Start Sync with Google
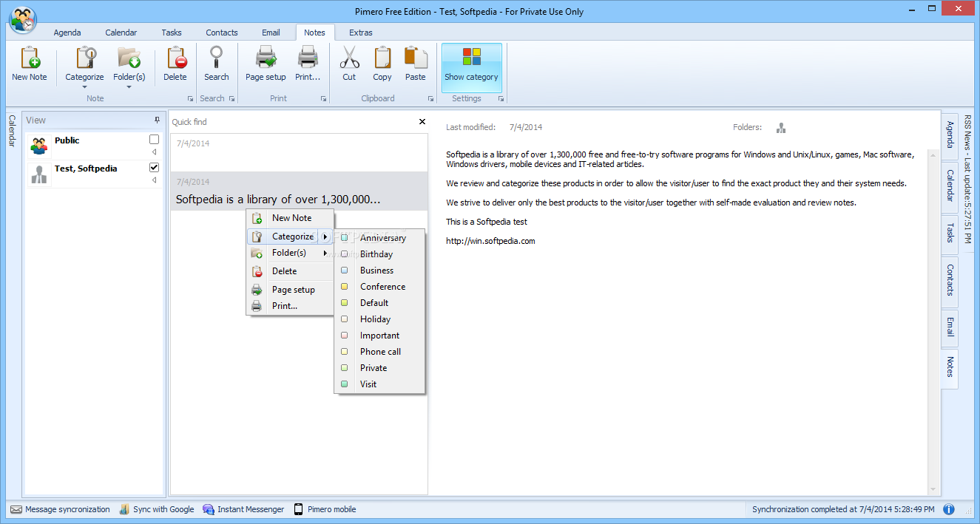This screenshot has height=524, width=980. (x=156, y=509)
